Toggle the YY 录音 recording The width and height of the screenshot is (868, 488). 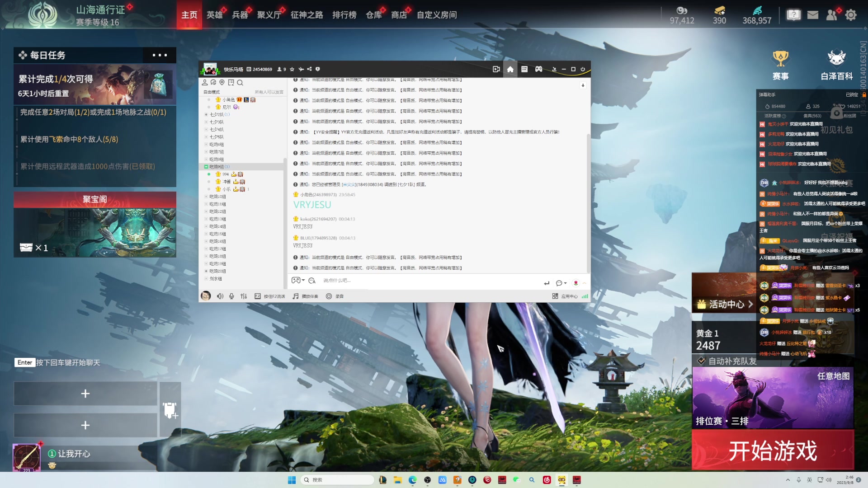point(335,296)
